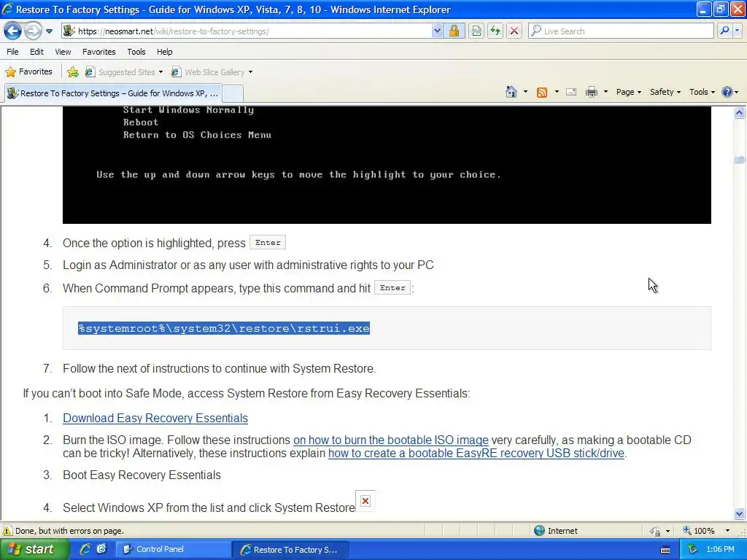747x560 pixels.
Task: Click the Home icon in command bar
Action: (511, 92)
